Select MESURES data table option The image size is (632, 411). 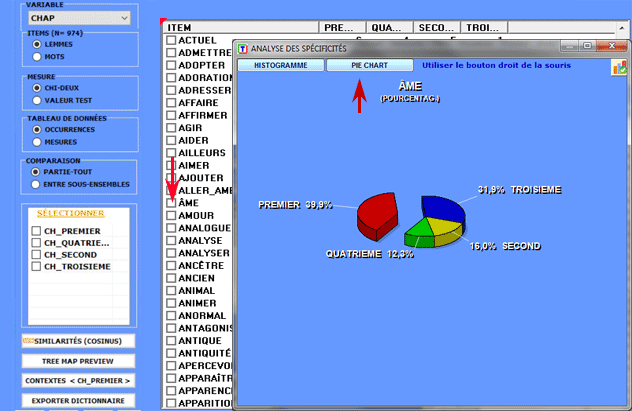(38, 143)
